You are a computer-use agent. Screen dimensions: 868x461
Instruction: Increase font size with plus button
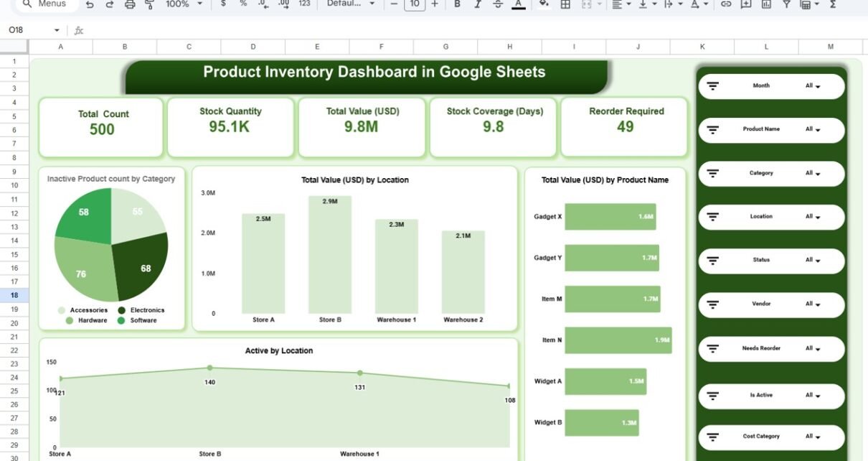[435, 4]
